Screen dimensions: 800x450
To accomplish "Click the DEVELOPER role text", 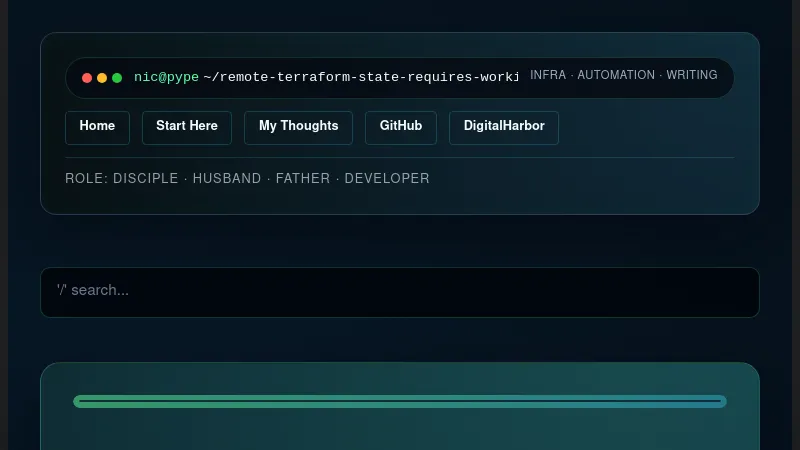I will (387, 179).
